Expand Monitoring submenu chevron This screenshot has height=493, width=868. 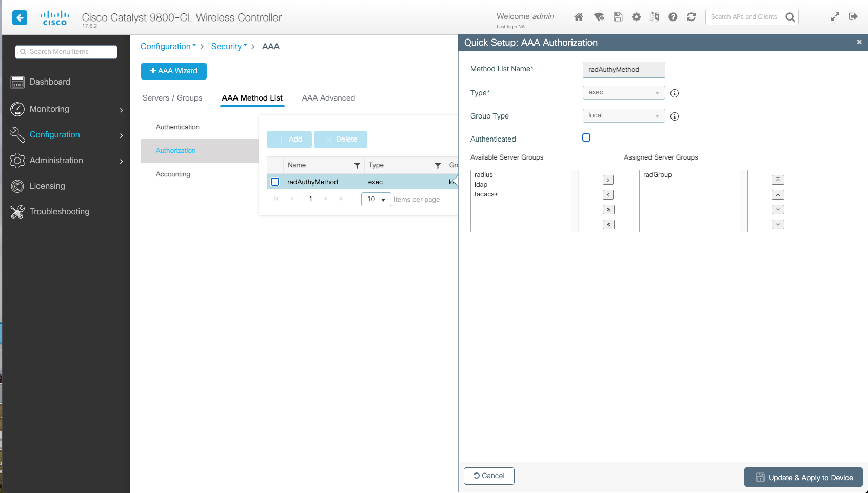pos(122,110)
